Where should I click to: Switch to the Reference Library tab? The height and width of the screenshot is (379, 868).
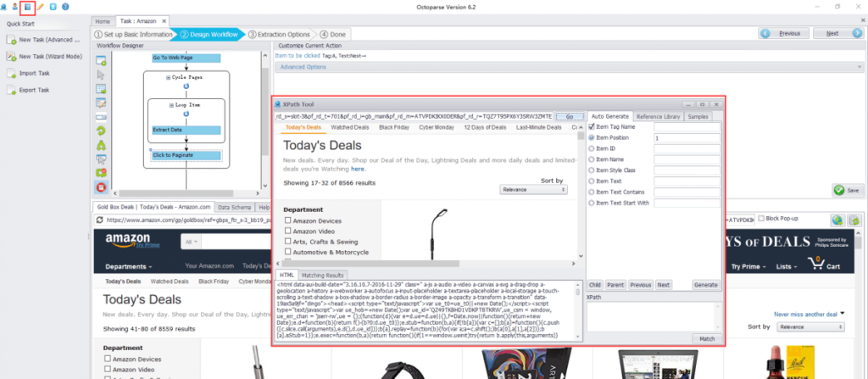click(658, 116)
